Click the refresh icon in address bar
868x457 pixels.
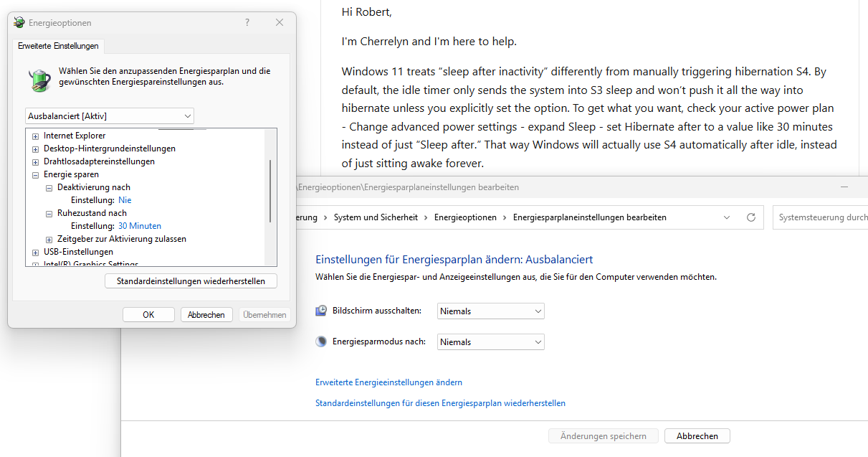[x=751, y=217]
